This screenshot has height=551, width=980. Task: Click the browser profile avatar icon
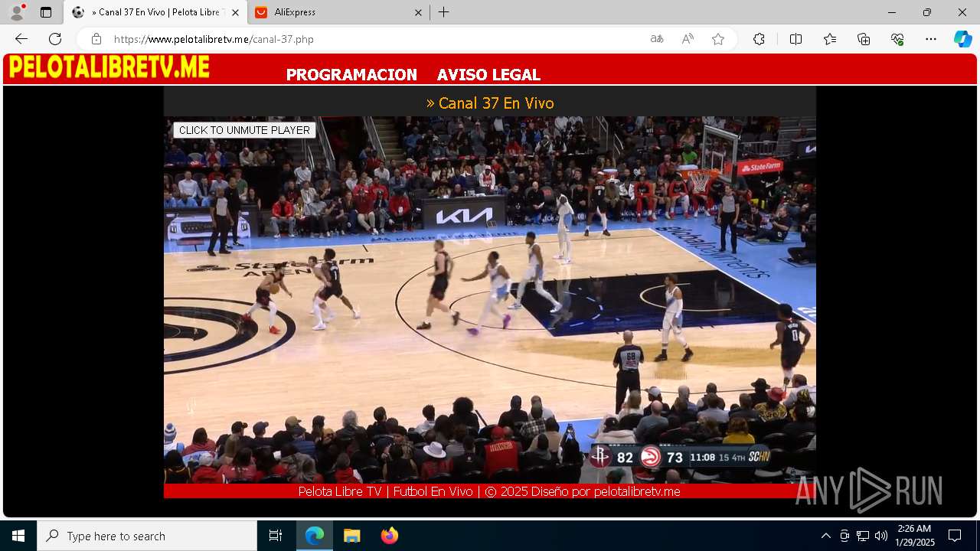pos(17,12)
